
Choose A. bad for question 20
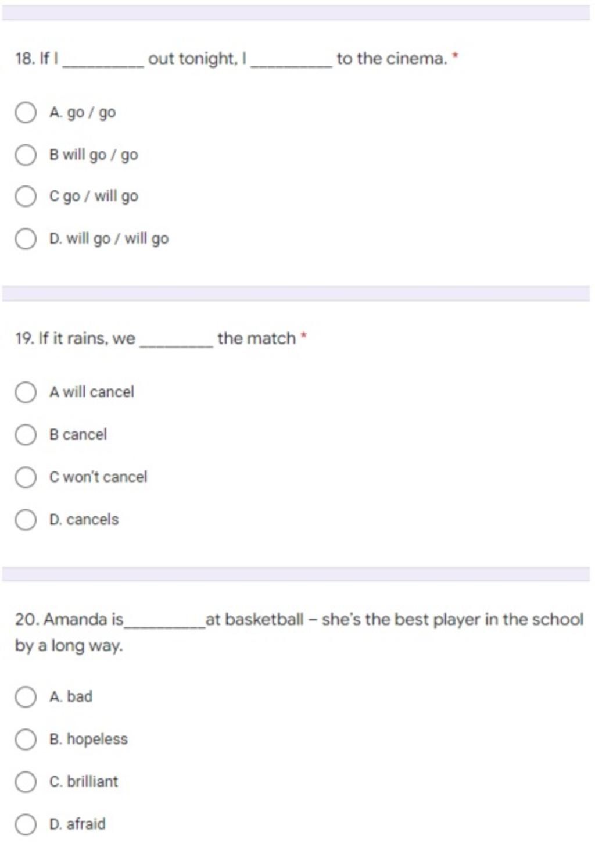[26, 697]
